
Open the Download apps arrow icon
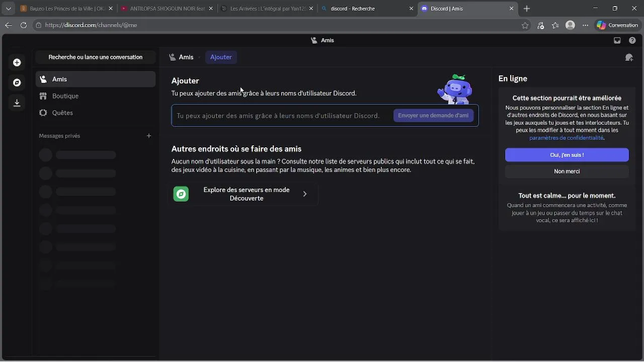coord(17,103)
